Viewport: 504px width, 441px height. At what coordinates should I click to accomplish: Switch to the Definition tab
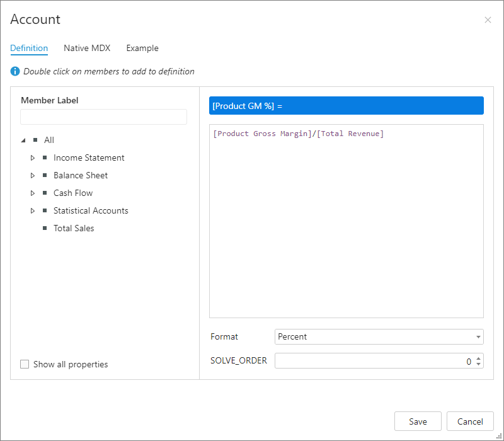click(29, 49)
